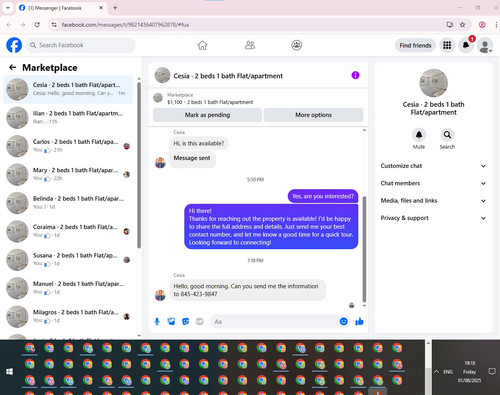
Task: Go back using the Marketplace arrow
Action: pyautogui.click(x=13, y=68)
